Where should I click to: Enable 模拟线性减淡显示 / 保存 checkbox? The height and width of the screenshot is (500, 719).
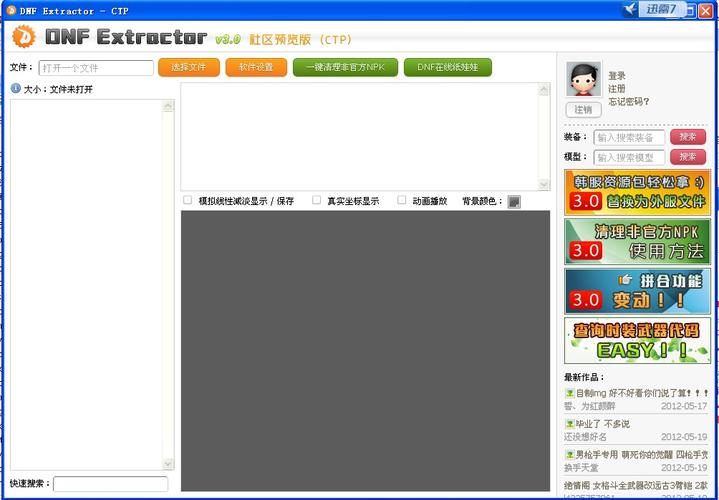click(187, 200)
